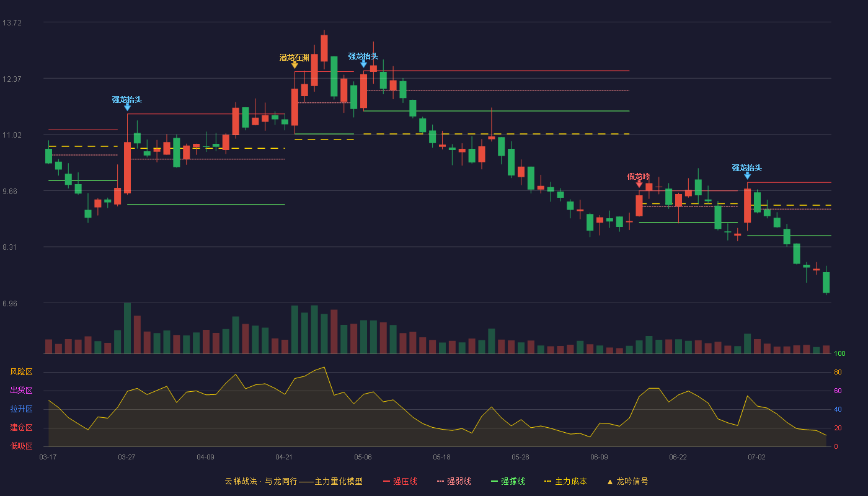Image resolution: width=868 pixels, height=496 pixels.
Task: Click the green 强撑线 legend line icon
Action: pos(494,481)
